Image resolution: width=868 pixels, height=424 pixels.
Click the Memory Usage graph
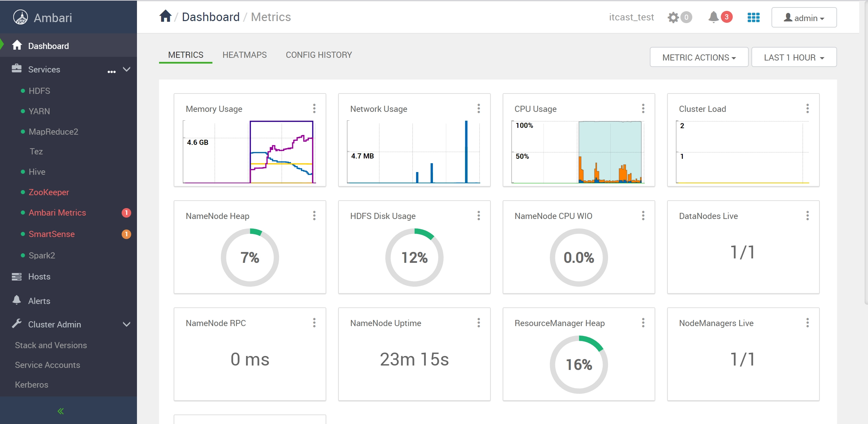249,152
